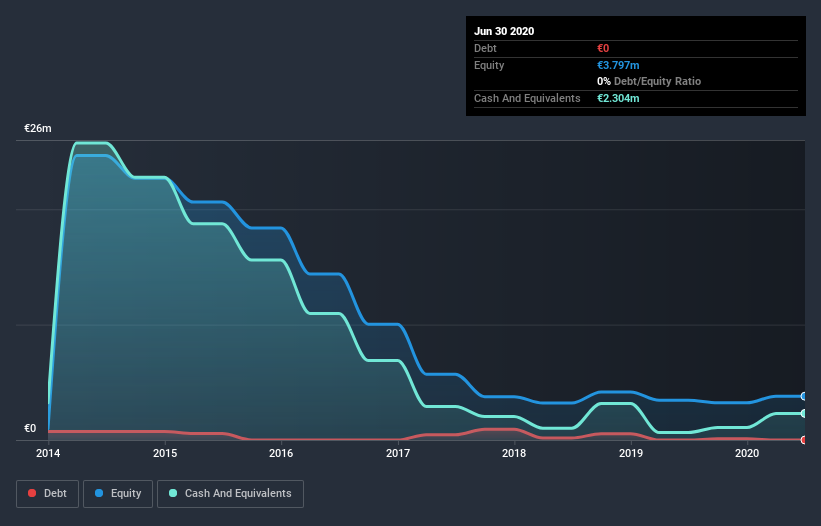Click the teal Cash endpoint marker
821x526 pixels.
coord(804,413)
